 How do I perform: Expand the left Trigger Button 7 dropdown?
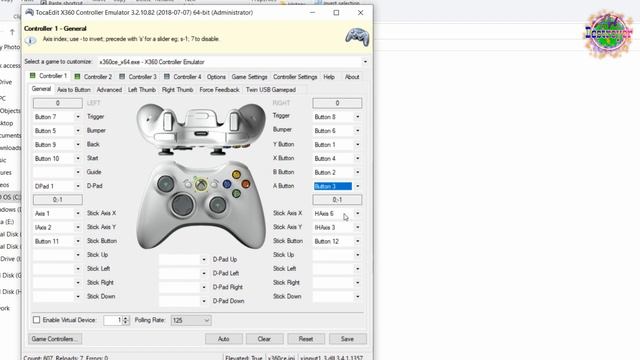[x=78, y=117]
